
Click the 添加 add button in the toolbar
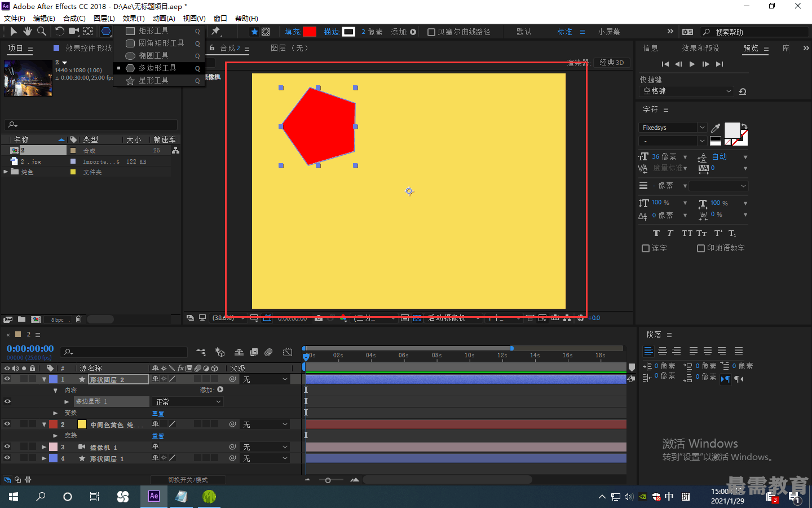(x=413, y=32)
